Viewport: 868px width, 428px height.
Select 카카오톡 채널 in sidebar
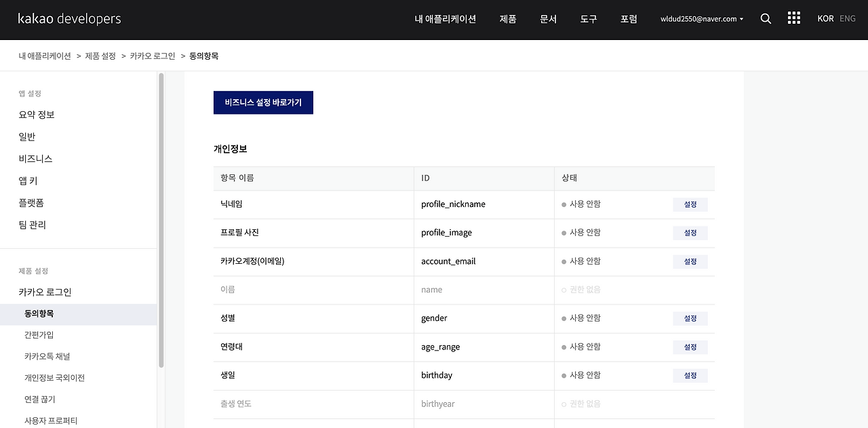[x=47, y=356]
